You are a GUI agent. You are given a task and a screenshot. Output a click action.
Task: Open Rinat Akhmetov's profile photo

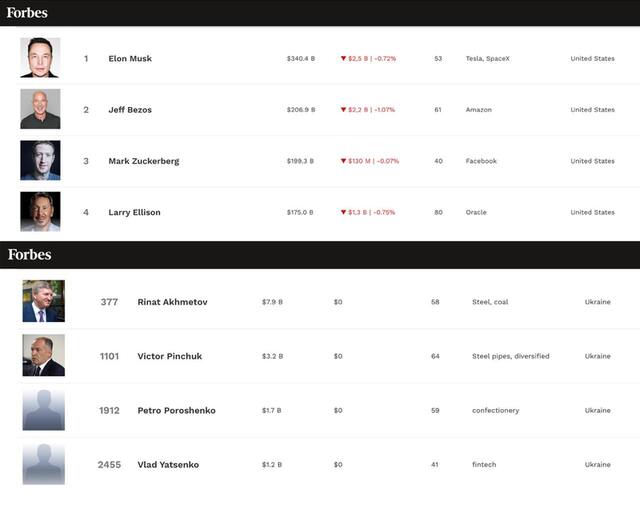point(44,301)
